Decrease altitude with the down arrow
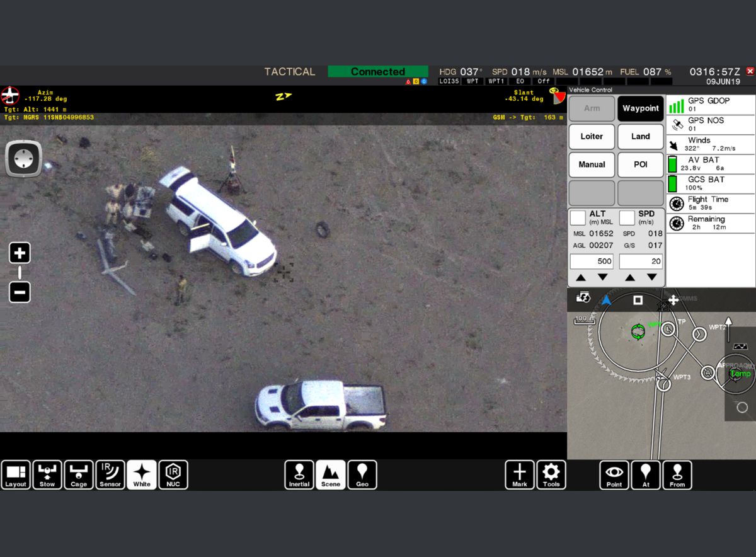The width and height of the screenshot is (756, 557). point(602,277)
